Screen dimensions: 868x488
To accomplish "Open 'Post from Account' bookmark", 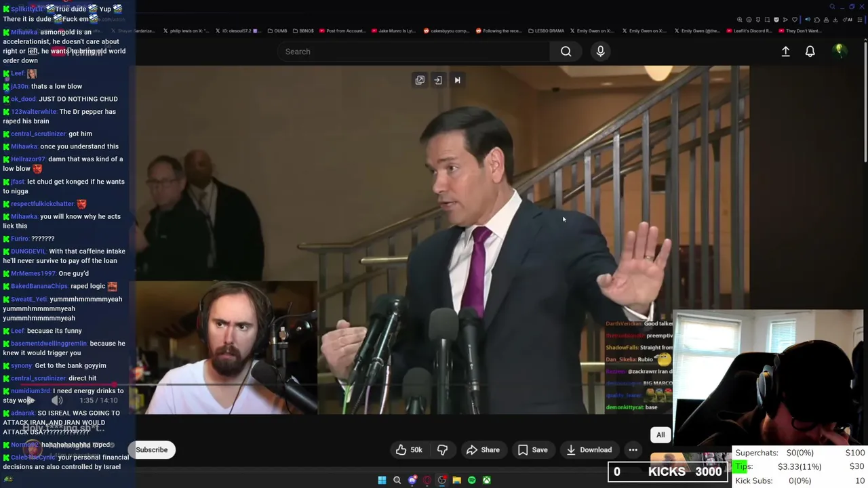I will click(342, 30).
